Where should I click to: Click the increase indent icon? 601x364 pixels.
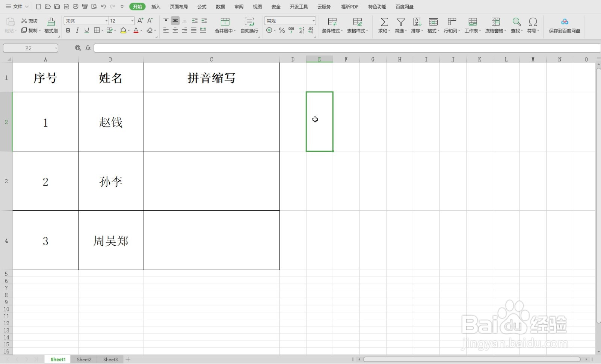coord(204,20)
